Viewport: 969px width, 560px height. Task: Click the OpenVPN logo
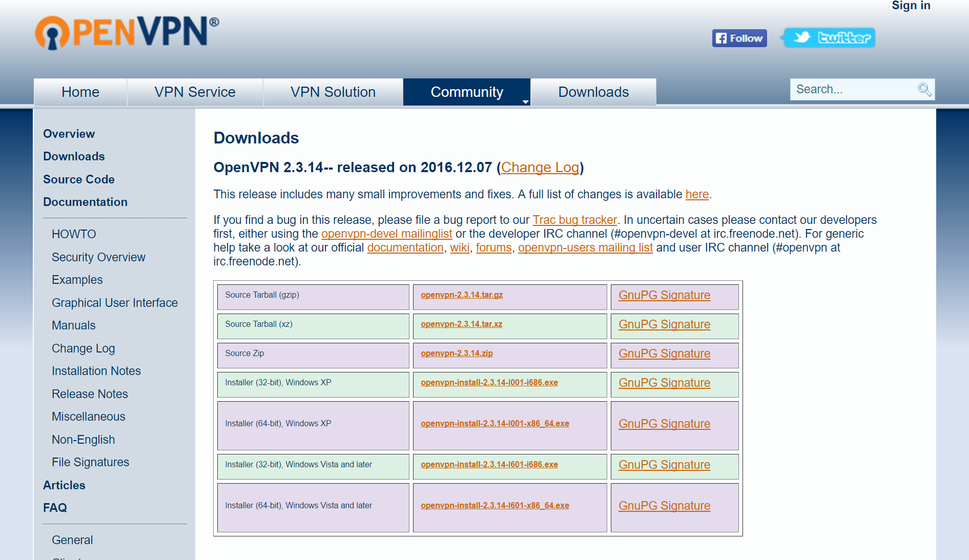click(x=127, y=33)
